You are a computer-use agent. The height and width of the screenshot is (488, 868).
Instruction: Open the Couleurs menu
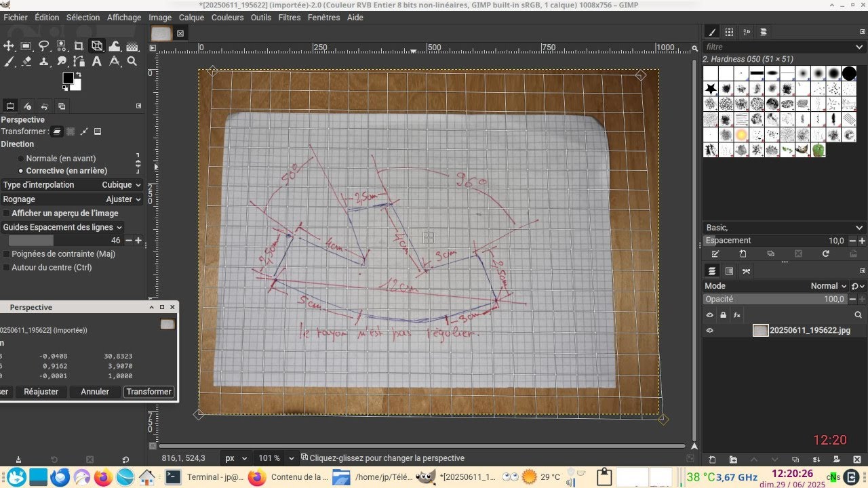pyautogui.click(x=227, y=18)
